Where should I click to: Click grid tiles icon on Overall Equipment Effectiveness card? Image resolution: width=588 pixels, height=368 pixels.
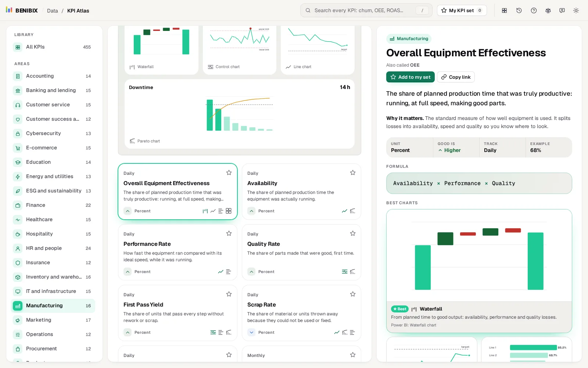click(x=229, y=211)
